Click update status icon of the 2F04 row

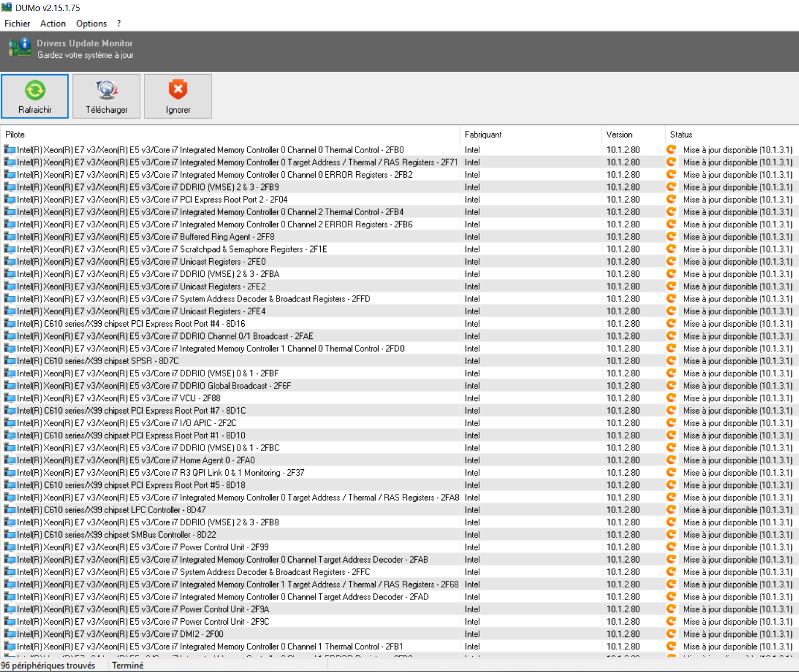(x=672, y=199)
